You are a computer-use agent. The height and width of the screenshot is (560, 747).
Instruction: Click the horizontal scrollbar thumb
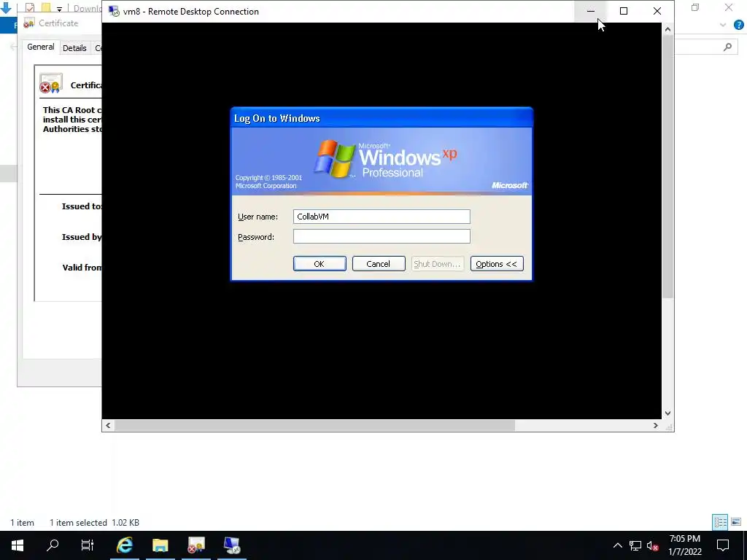[x=314, y=426]
